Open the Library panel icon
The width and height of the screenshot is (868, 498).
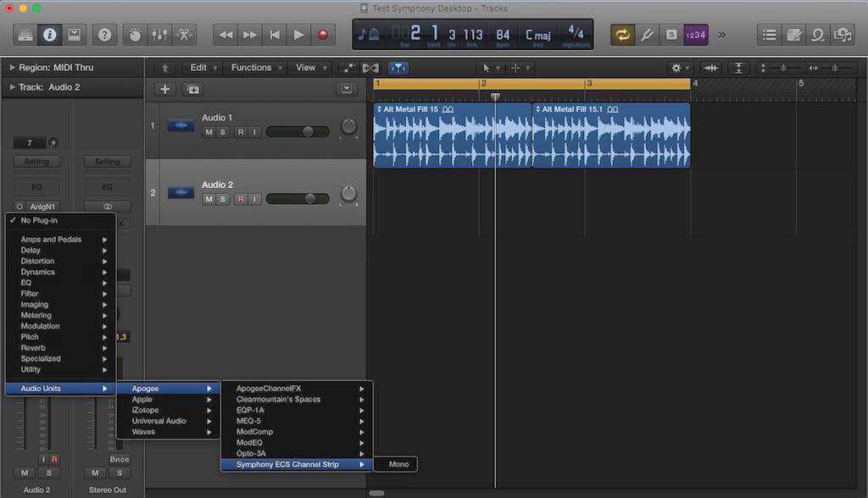coord(25,35)
